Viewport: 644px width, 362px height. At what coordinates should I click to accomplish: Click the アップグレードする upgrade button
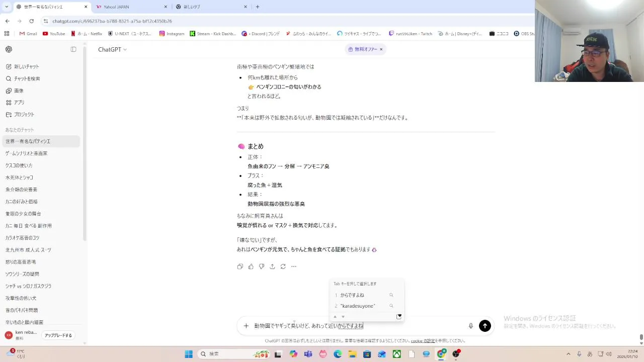58,335
